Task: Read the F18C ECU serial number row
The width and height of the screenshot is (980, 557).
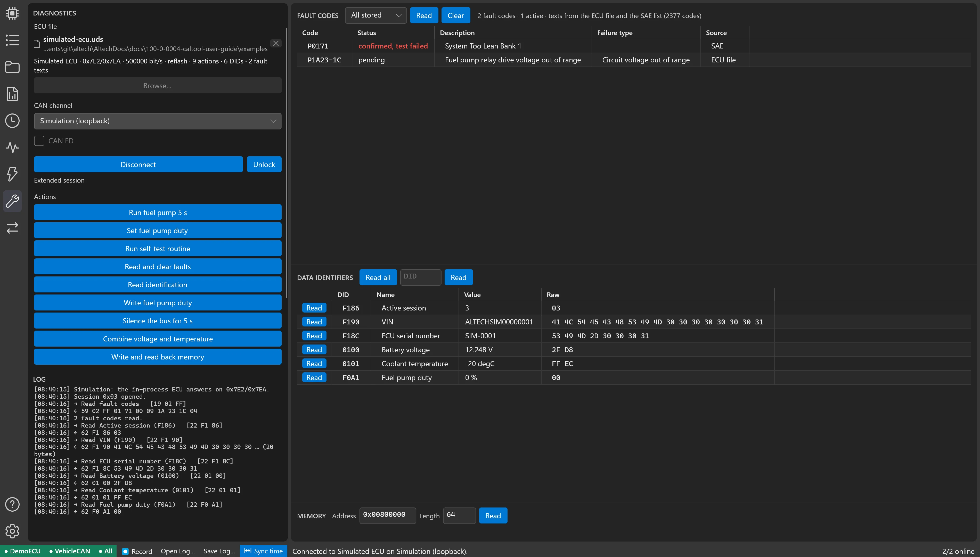Action: [x=314, y=336]
